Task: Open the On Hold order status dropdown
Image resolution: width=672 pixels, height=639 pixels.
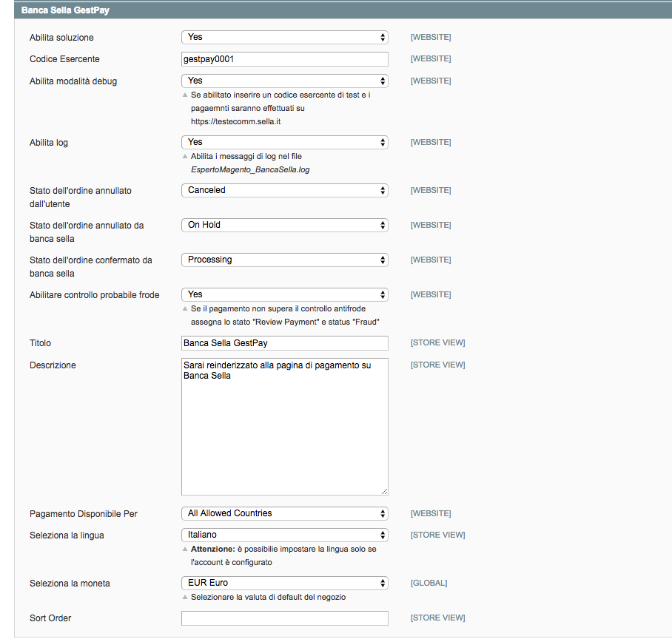Action: coord(285,225)
